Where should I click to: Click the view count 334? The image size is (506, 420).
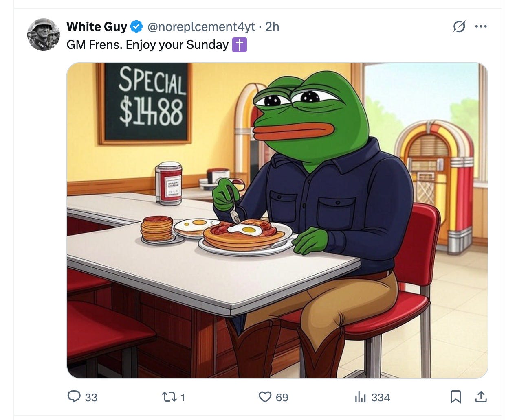(x=381, y=398)
